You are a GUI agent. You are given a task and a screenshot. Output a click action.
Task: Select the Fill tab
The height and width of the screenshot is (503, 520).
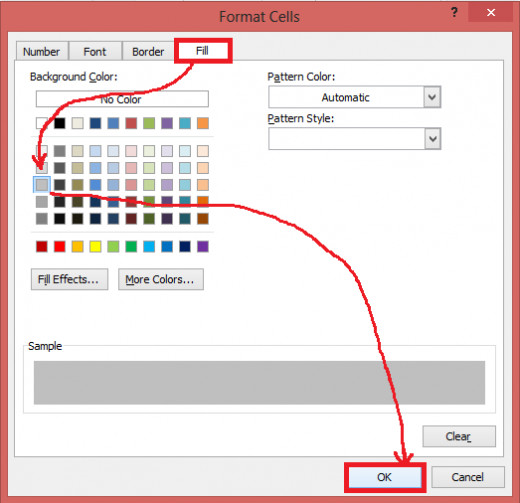point(203,51)
